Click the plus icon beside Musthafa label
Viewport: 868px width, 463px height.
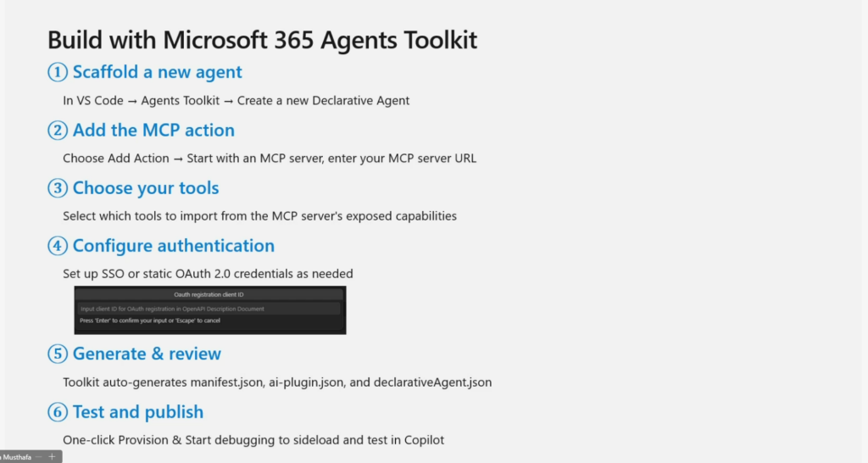[52, 456]
